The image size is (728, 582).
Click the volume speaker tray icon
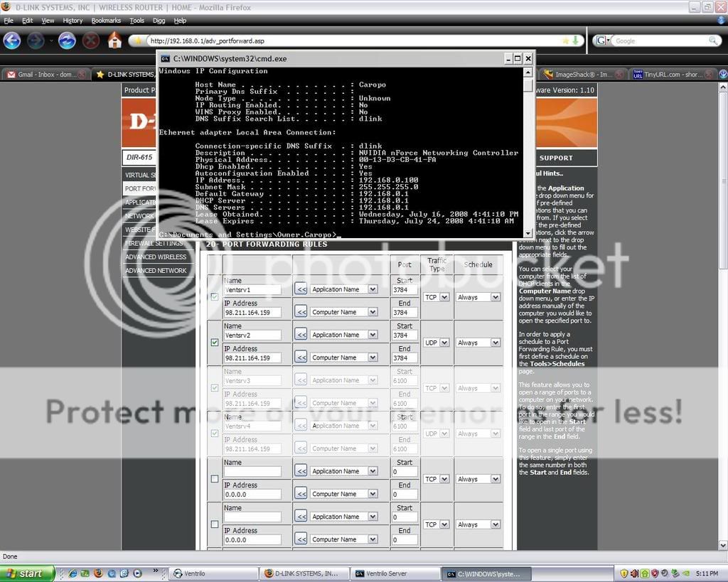[x=634, y=573]
